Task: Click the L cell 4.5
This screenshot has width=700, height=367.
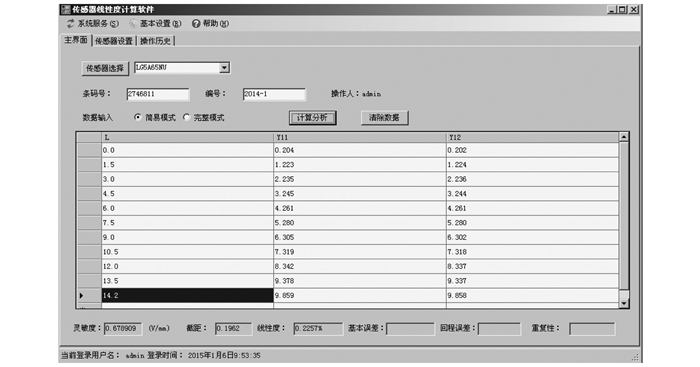Action: (187, 194)
